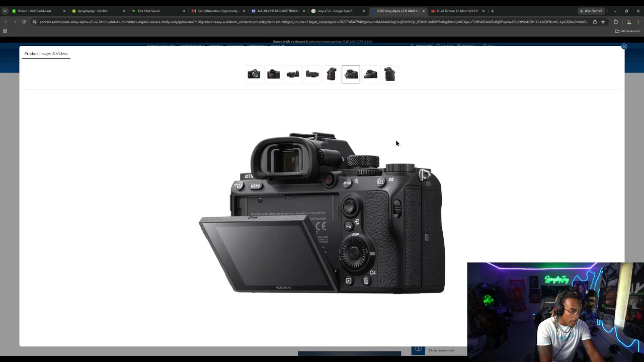Open a new browser tab
Image resolution: width=644 pixels, height=362 pixels.
[493, 11]
